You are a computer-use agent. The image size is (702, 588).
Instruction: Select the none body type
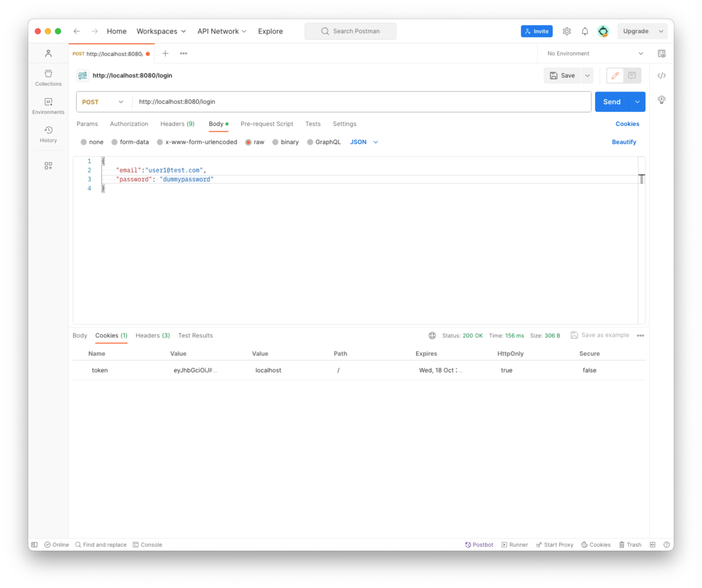click(92, 142)
